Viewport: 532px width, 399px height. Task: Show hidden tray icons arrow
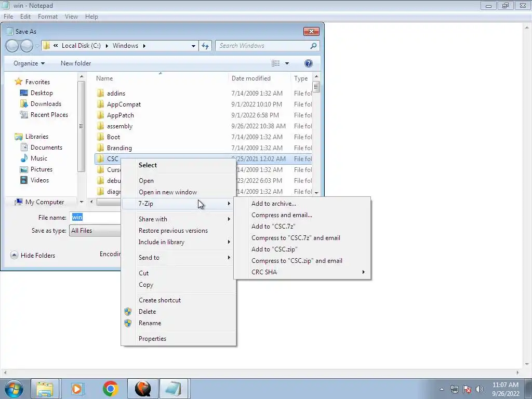[x=442, y=389]
